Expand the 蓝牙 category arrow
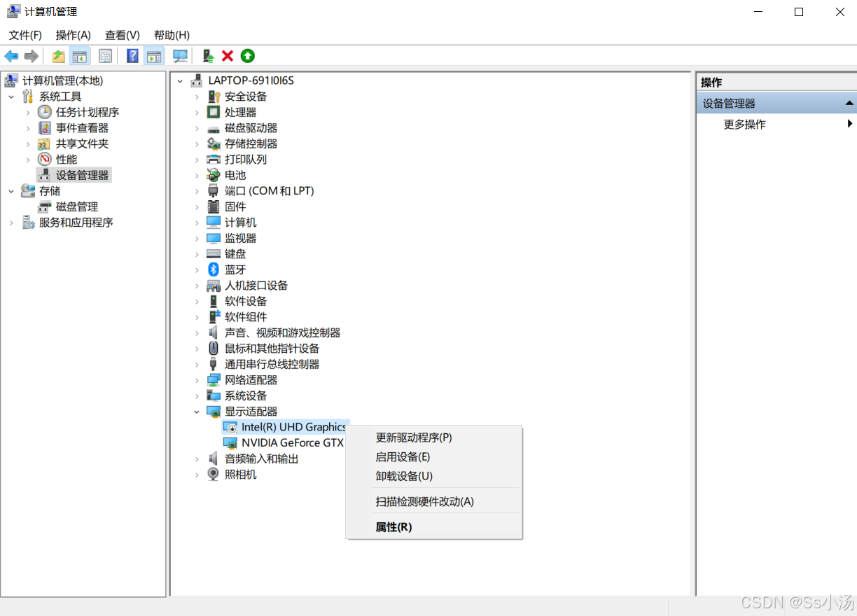This screenshot has height=616, width=857. pos(197,269)
